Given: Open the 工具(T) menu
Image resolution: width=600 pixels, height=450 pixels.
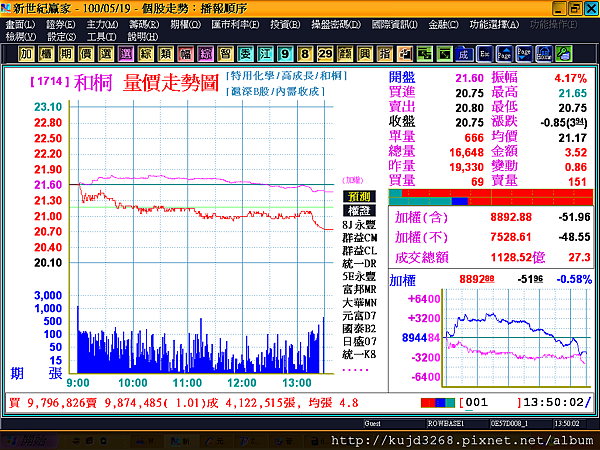Looking at the screenshot, I should coord(101,37).
